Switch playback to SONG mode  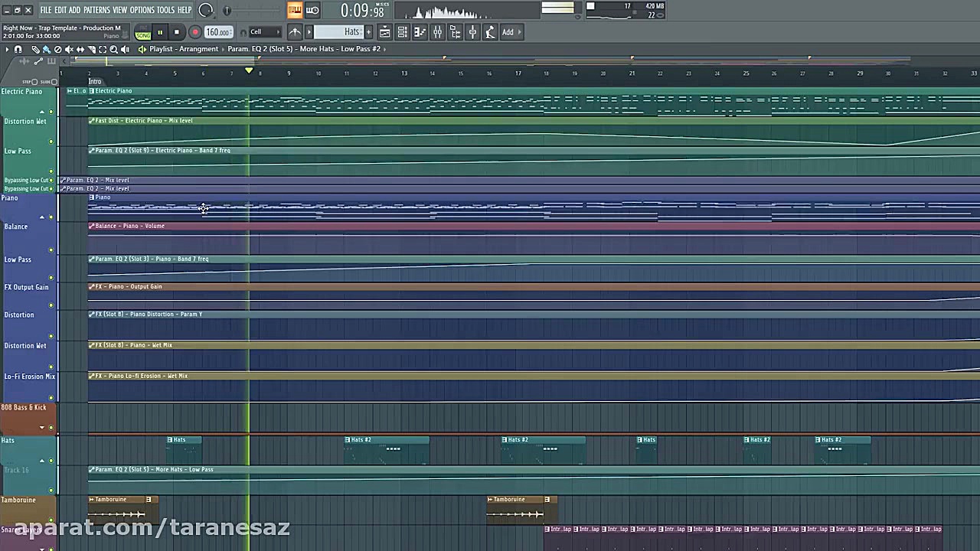click(x=142, y=35)
